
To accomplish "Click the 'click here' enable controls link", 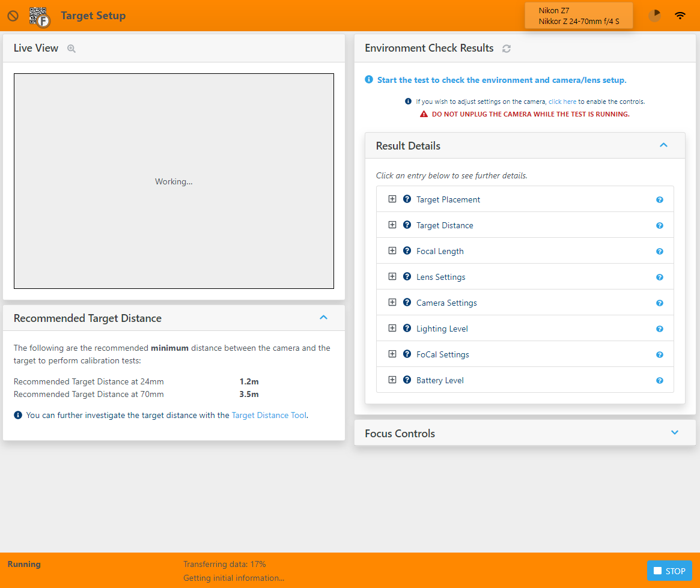I will pyautogui.click(x=562, y=102).
